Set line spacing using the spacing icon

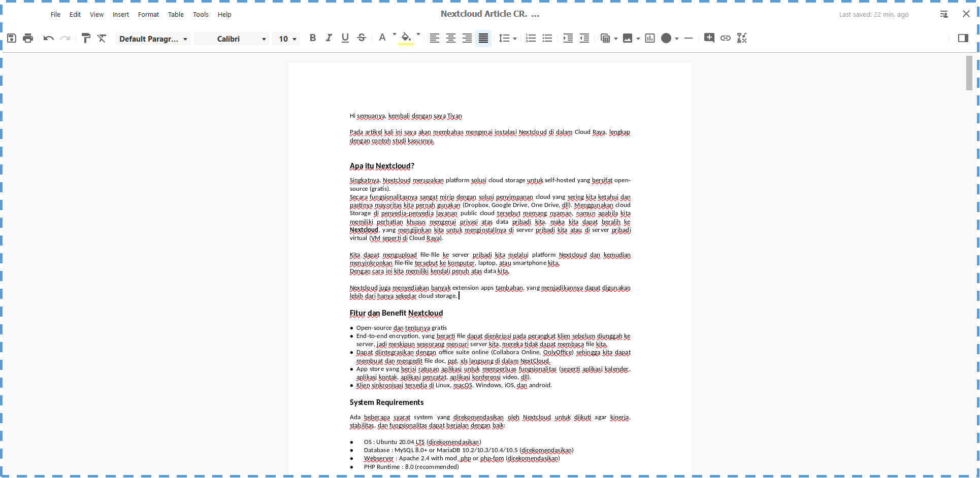(504, 38)
